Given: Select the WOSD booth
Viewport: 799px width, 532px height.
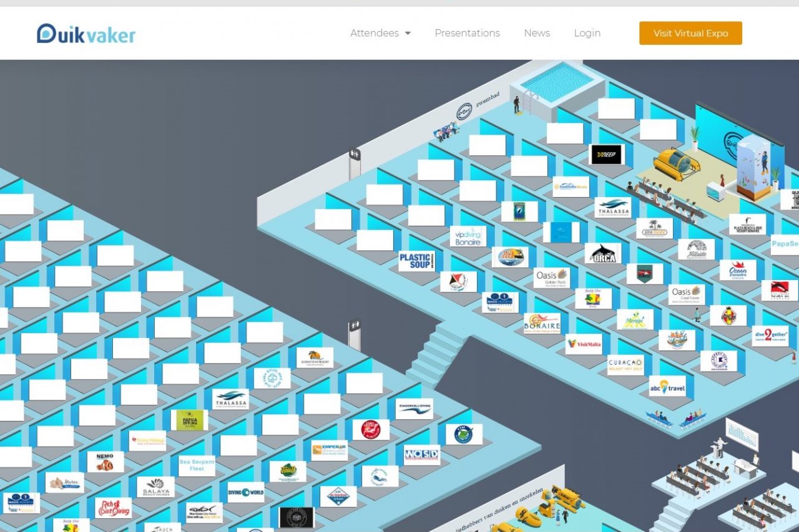Looking at the screenshot, I should point(422,455).
